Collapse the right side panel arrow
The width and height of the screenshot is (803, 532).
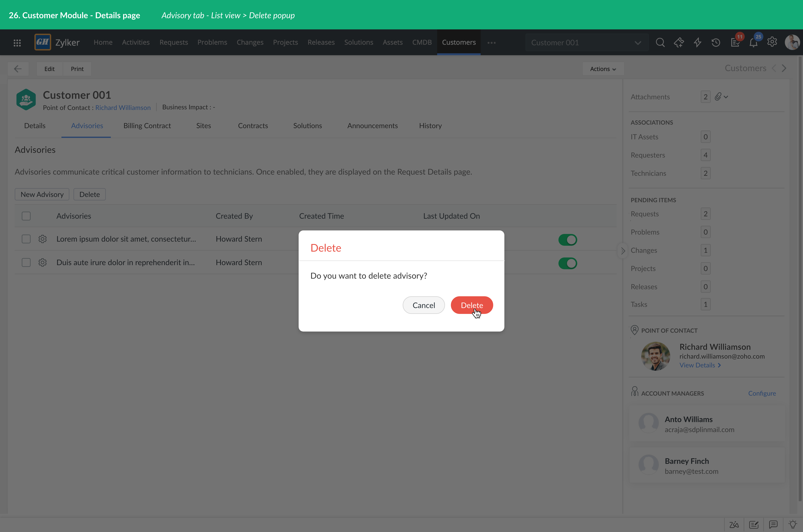623,251
